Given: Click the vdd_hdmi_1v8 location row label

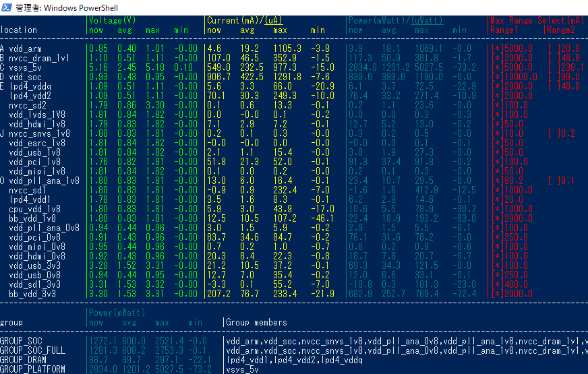Looking at the screenshot, I should point(37,124).
